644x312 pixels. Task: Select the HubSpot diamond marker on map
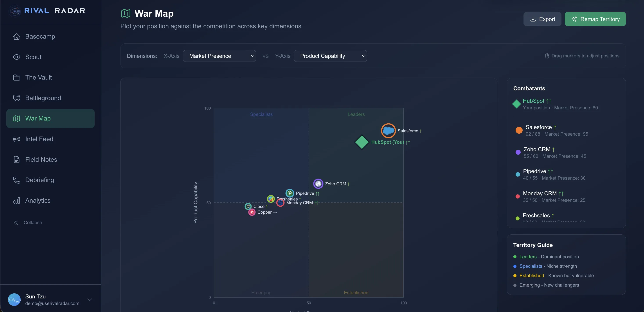pyautogui.click(x=362, y=142)
